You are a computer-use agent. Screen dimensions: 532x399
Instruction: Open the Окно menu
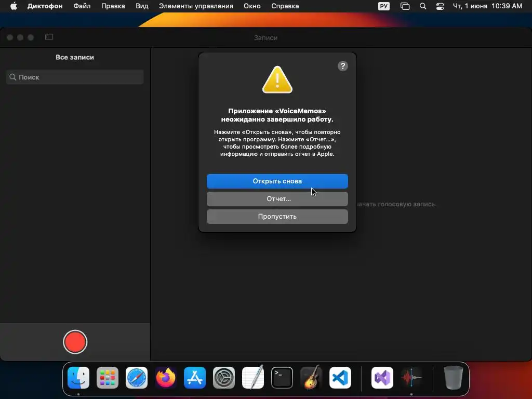(x=252, y=6)
